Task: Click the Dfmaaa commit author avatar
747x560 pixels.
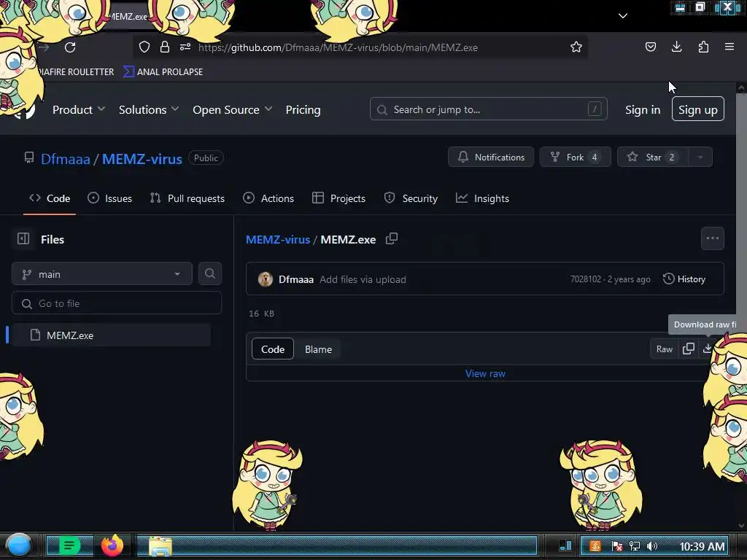Action: coord(266,279)
